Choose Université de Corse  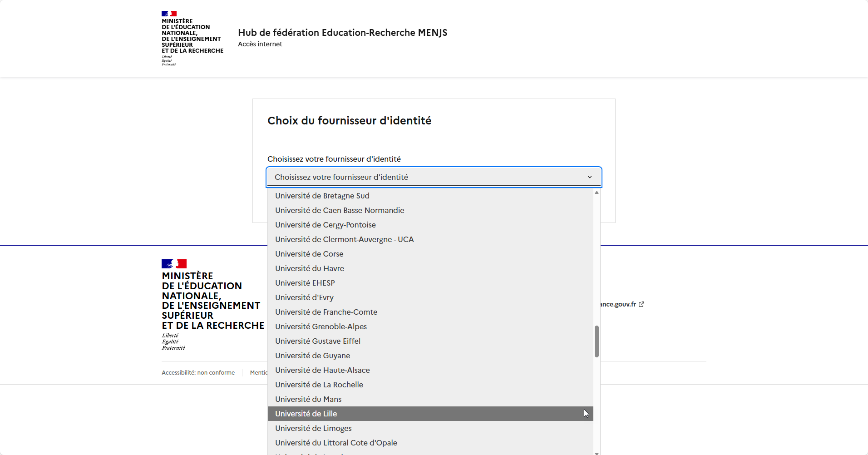tap(430, 254)
